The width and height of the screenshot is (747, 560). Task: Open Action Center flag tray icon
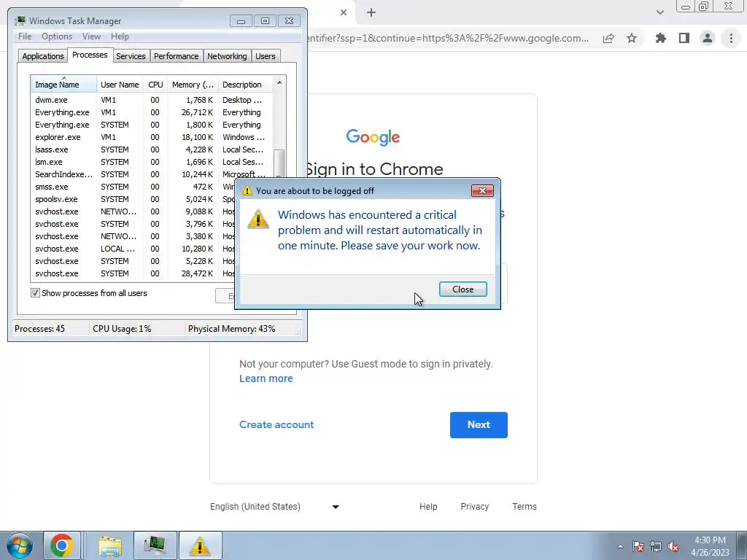tap(638, 546)
